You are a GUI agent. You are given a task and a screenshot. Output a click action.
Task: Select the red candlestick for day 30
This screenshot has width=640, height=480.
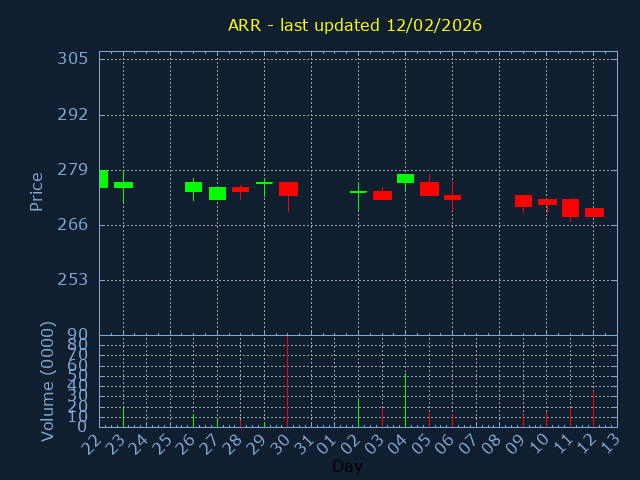tap(288, 197)
